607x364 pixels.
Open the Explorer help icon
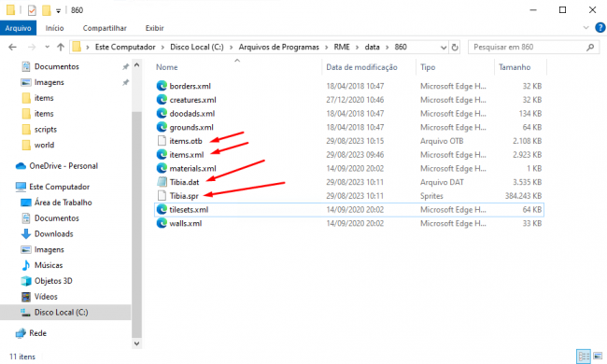click(x=600, y=28)
